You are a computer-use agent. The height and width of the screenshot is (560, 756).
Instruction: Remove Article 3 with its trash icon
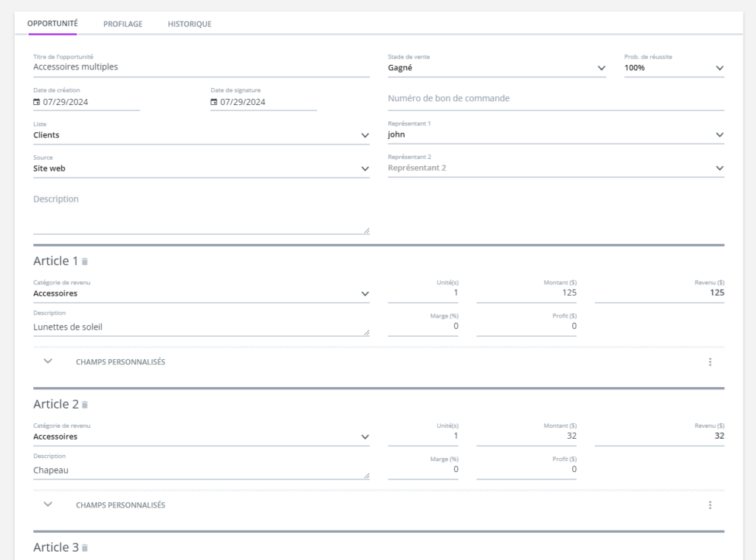click(x=85, y=548)
